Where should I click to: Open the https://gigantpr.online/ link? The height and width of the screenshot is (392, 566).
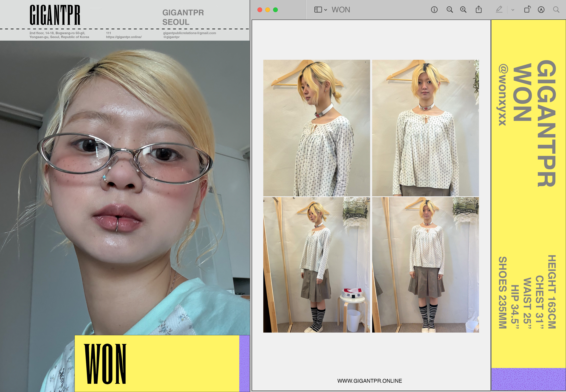124,37
